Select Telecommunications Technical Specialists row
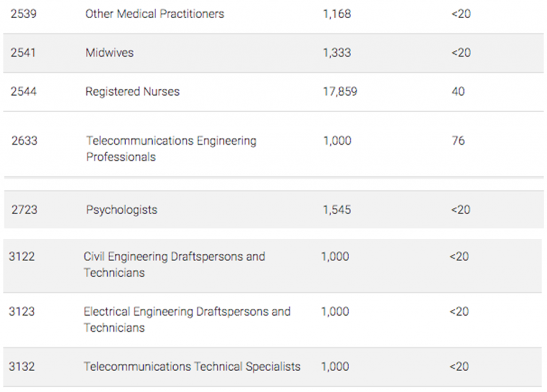The image size is (547, 392). tap(192, 367)
